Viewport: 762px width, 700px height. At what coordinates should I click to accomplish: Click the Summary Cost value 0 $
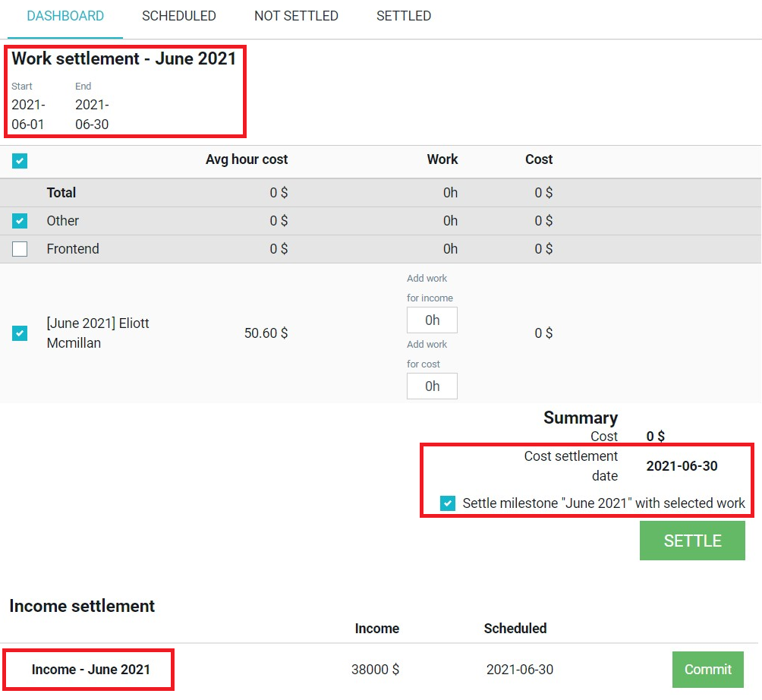(655, 436)
